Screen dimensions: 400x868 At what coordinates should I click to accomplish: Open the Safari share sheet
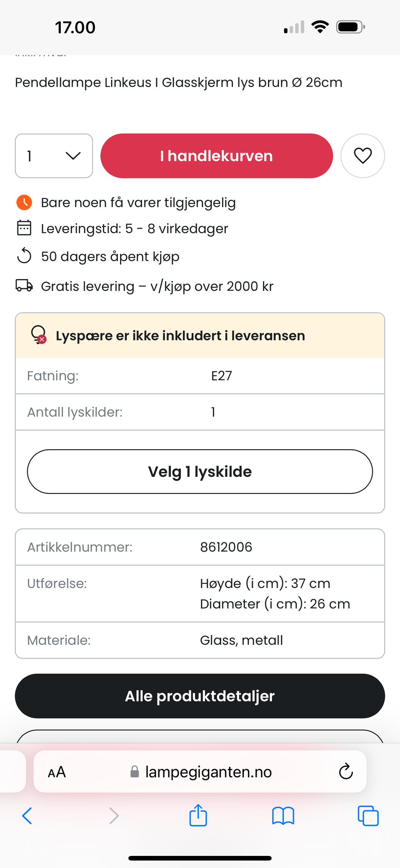click(x=198, y=815)
